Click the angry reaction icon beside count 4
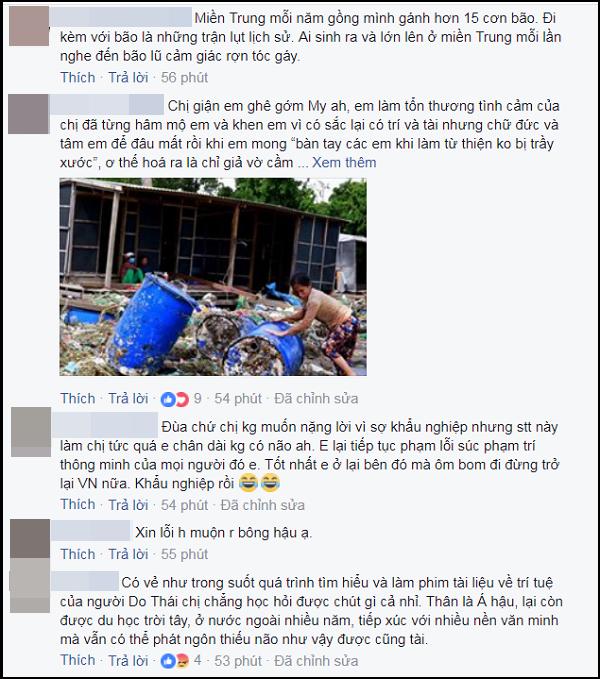Screen dimensions: 600x679 [181, 661]
